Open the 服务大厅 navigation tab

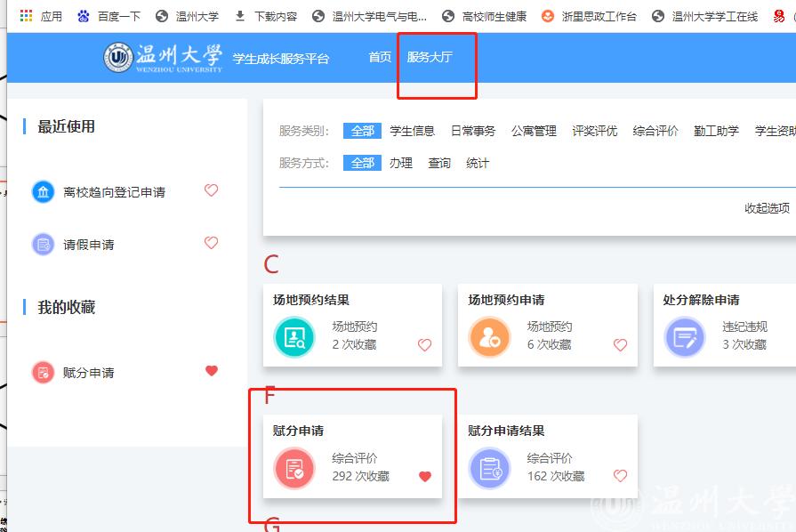[430, 57]
